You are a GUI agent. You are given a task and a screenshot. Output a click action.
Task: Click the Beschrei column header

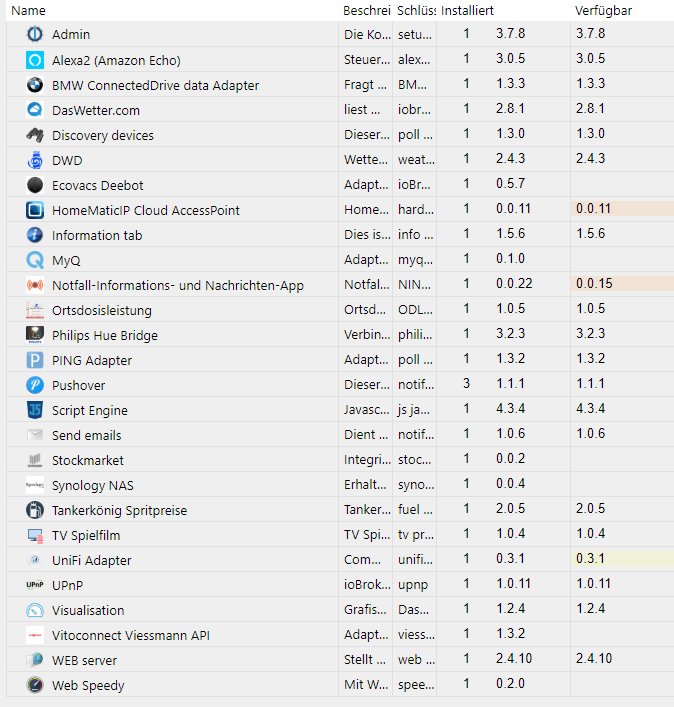pos(367,10)
